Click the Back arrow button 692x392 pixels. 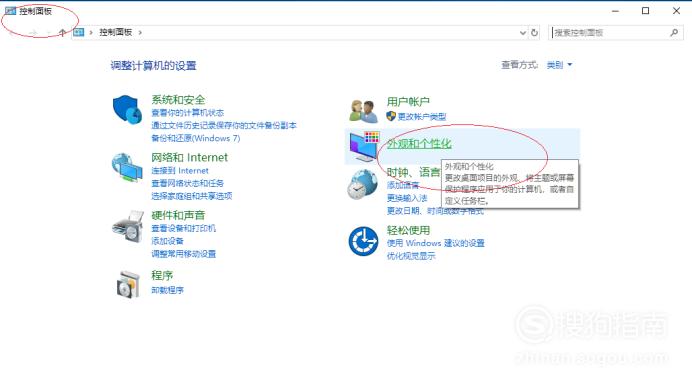tap(12, 32)
